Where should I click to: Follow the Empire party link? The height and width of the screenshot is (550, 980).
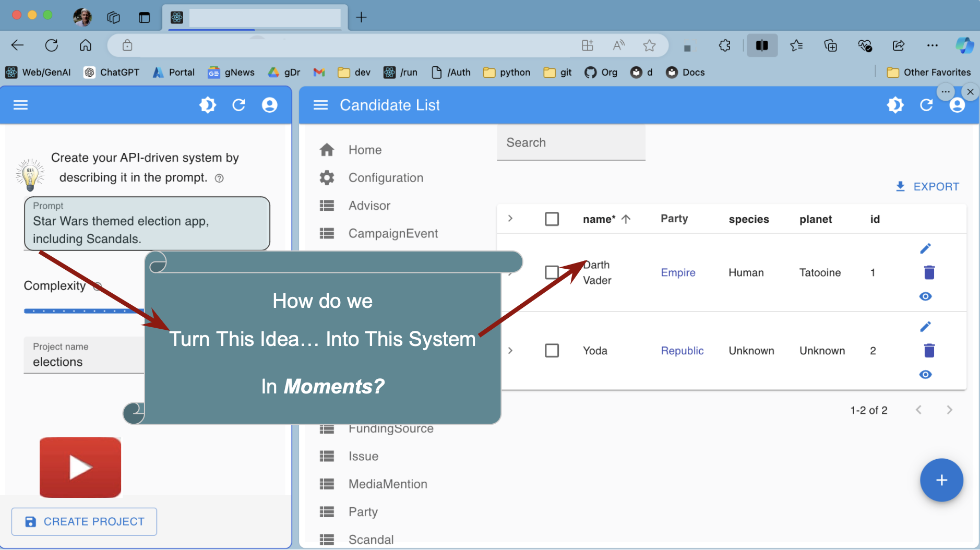[678, 272]
